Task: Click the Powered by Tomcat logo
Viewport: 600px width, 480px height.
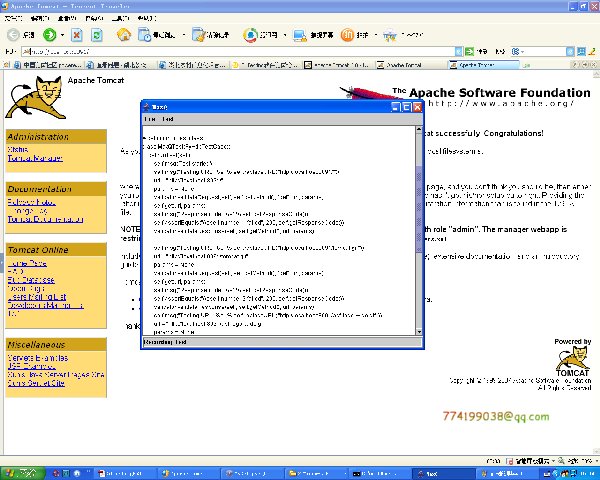Action: point(572,361)
